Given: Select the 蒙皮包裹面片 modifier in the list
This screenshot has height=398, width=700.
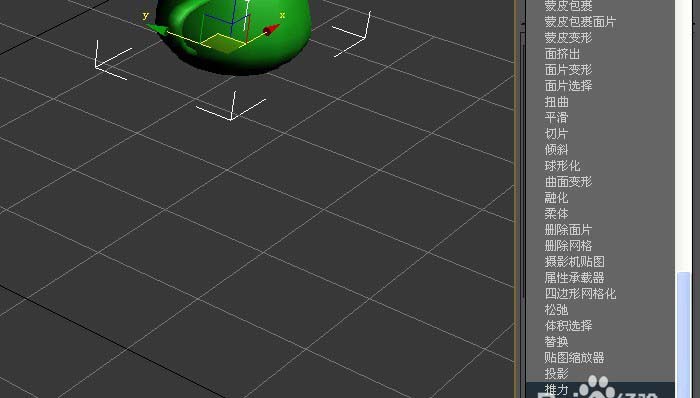Looking at the screenshot, I should 580,22.
